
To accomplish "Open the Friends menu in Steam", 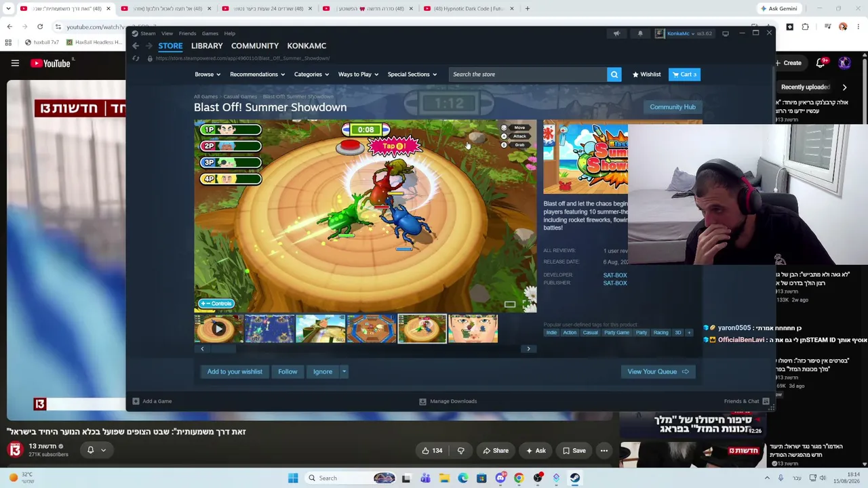I will pyautogui.click(x=187, y=33).
